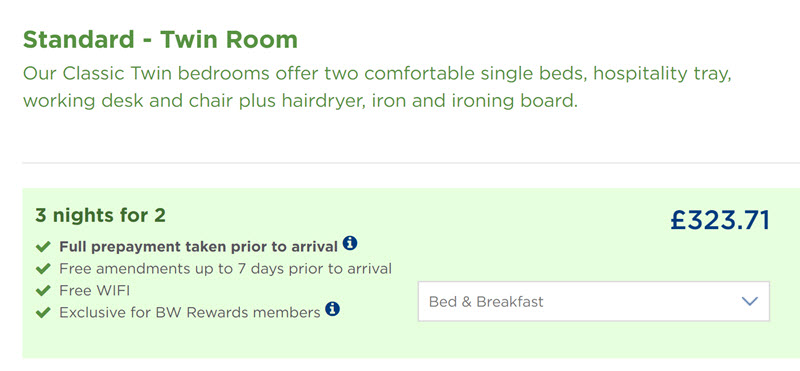Click checkmark icon beside Free amendments line

43,268
